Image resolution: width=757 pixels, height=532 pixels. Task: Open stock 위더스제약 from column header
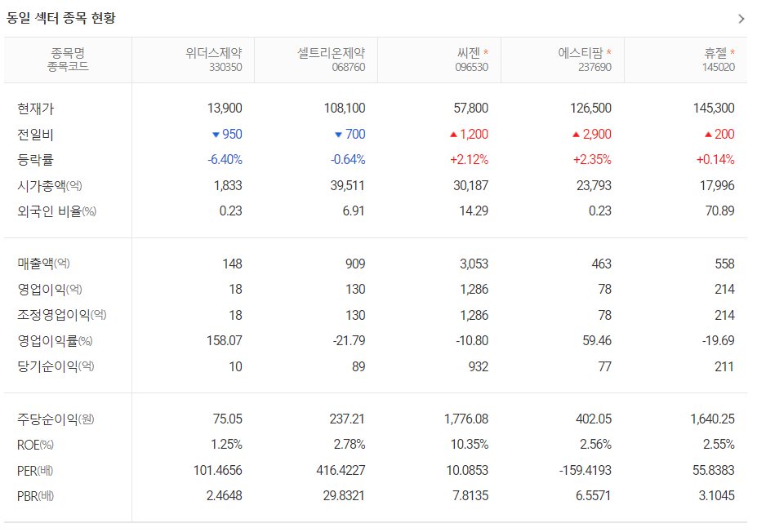pyautogui.click(x=213, y=52)
